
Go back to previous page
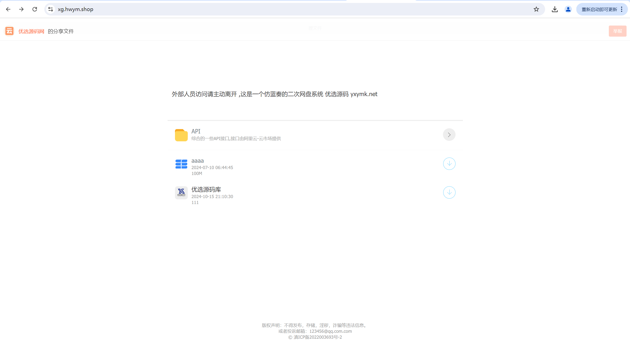8,9
